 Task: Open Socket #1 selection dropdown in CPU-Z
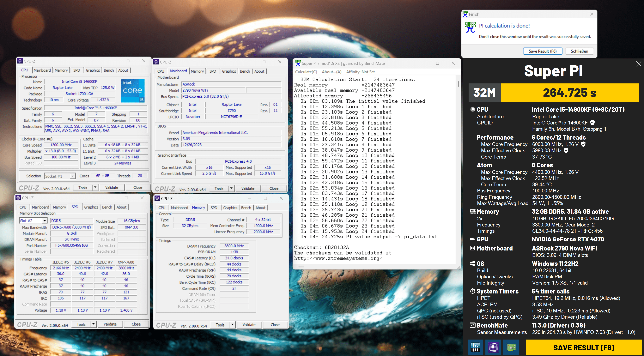72,176
